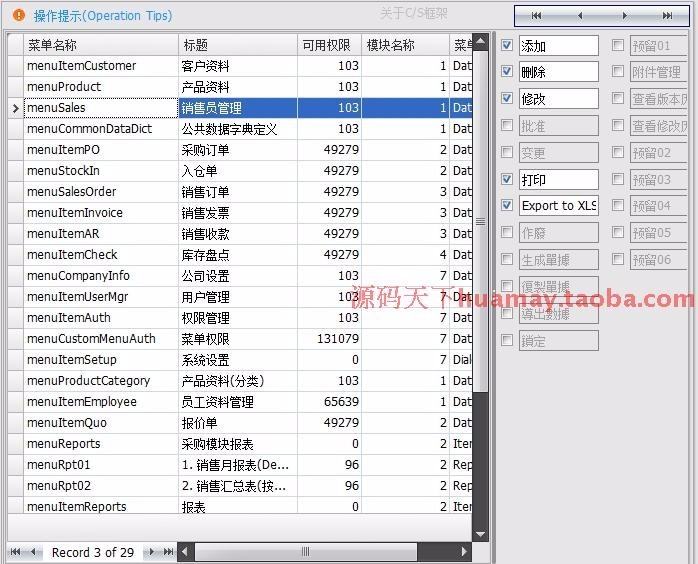Select the menuItemPO row
The height and width of the screenshot is (564, 698).
(240, 150)
